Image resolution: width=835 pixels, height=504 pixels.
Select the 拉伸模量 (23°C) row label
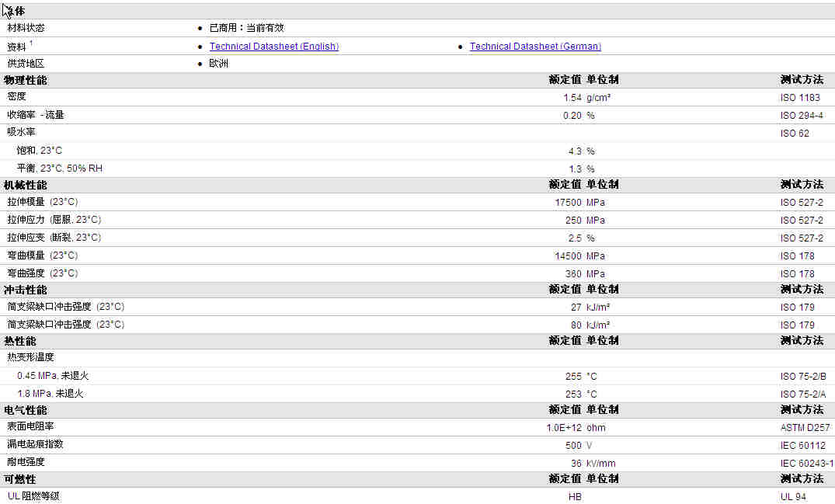[x=43, y=202]
